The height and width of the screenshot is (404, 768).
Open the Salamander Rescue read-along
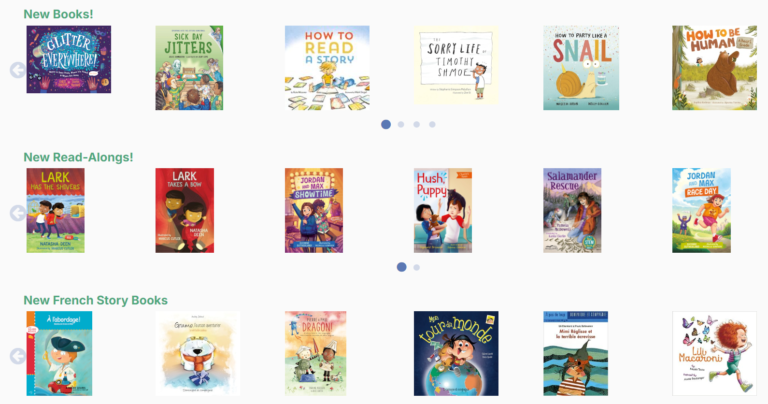572,211
